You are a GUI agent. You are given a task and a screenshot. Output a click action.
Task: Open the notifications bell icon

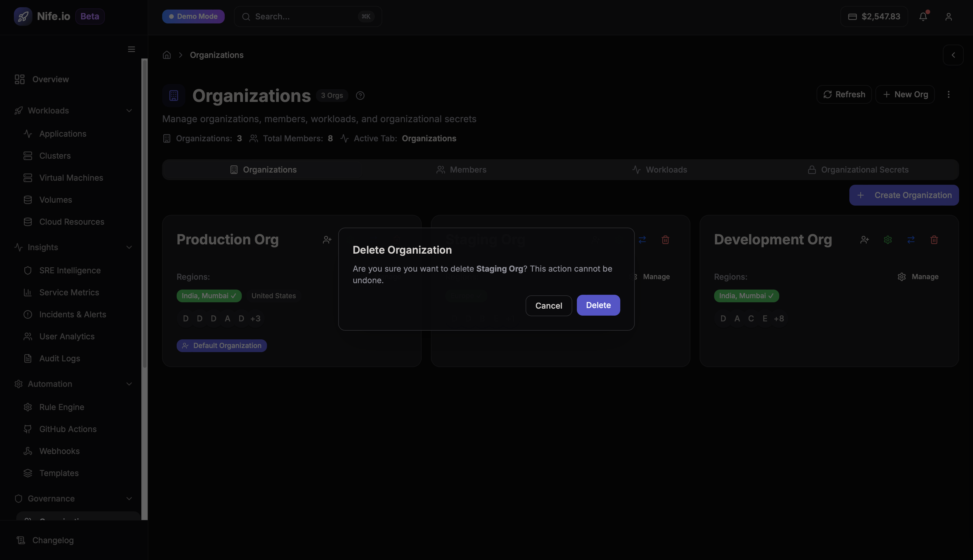(923, 16)
